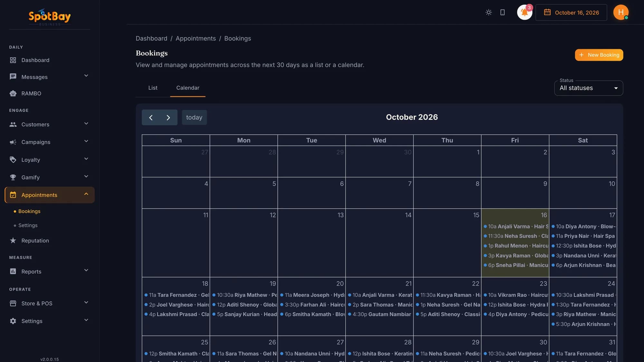Open the Status All statuses dropdown

click(588, 88)
